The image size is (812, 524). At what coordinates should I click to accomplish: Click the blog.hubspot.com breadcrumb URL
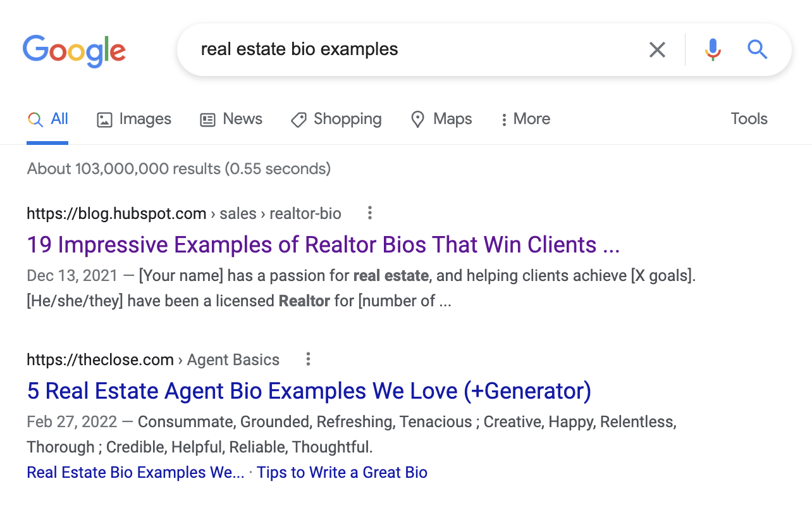coord(116,213)
